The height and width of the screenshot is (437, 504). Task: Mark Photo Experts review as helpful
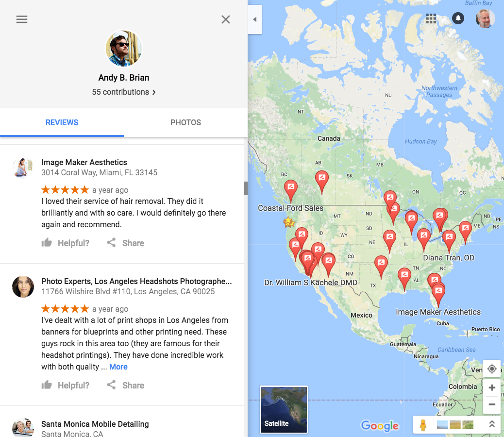(x=66, y=385)
